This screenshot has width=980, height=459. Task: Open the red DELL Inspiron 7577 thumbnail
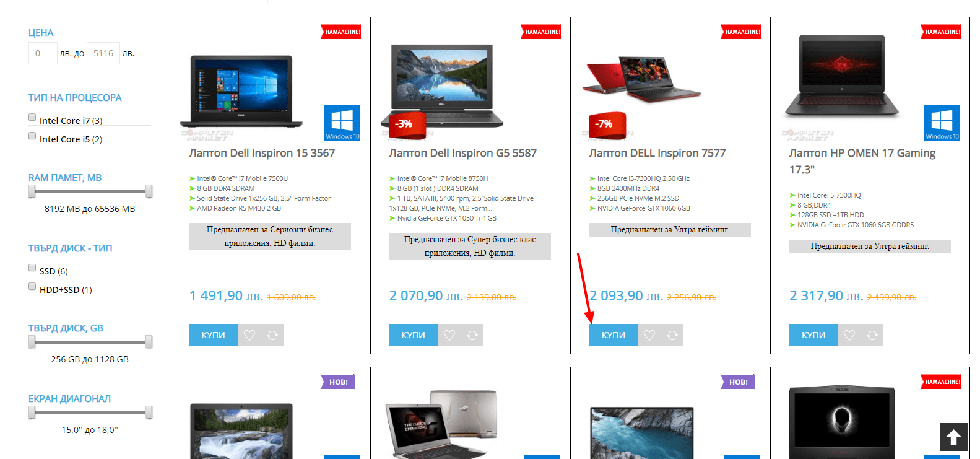[x=641, y=81]
